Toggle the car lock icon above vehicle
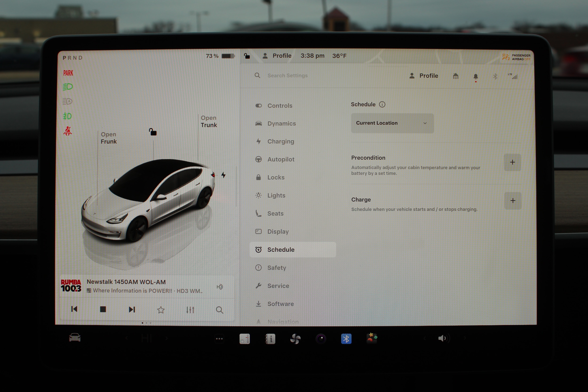 (153, 132)
